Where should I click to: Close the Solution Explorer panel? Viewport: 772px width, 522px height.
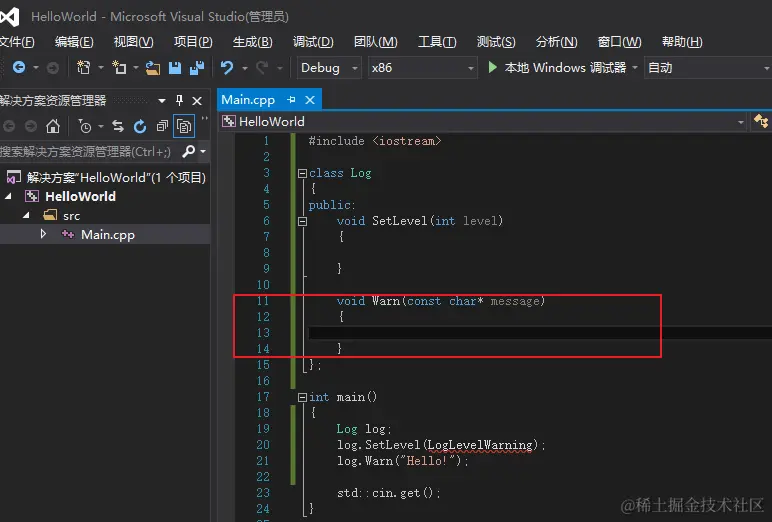[x=197, y=101]
